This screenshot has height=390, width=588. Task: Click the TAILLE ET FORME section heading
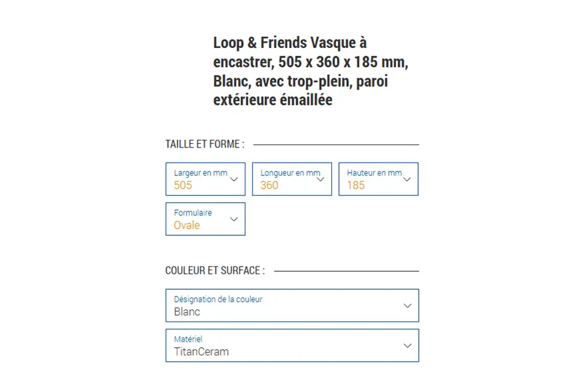(x=205, y=144)
